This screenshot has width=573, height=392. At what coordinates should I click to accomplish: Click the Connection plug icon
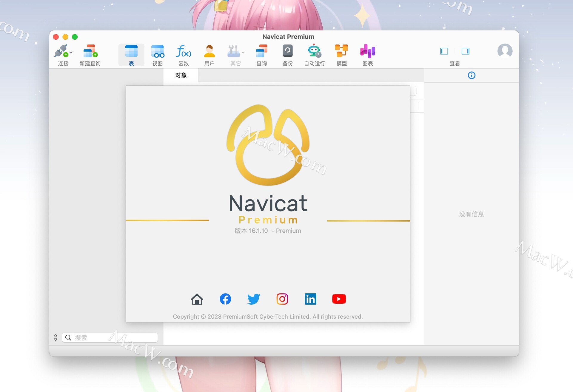(x=61, y=51)
